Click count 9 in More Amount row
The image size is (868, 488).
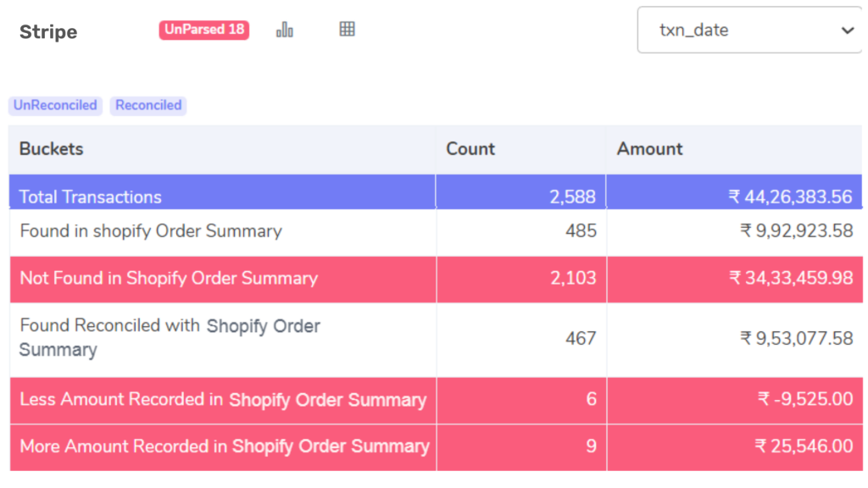591,446
